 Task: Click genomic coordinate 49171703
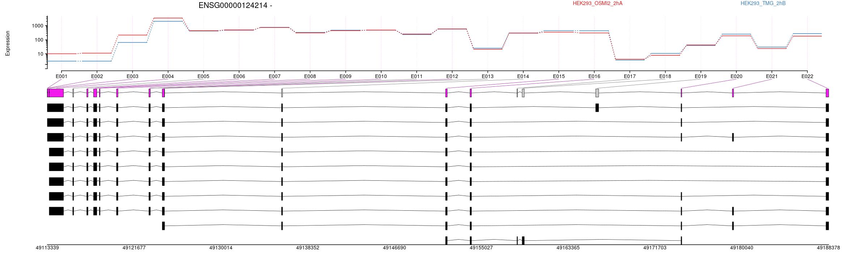coord(655,248)
